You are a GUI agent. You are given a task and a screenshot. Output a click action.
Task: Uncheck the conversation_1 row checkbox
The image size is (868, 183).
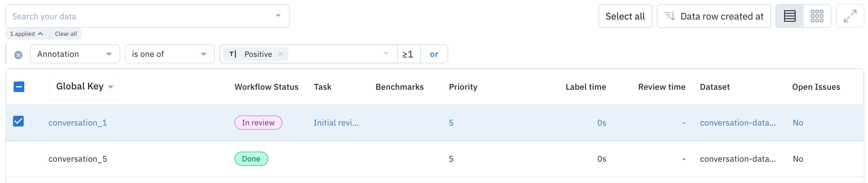[19, 121]
